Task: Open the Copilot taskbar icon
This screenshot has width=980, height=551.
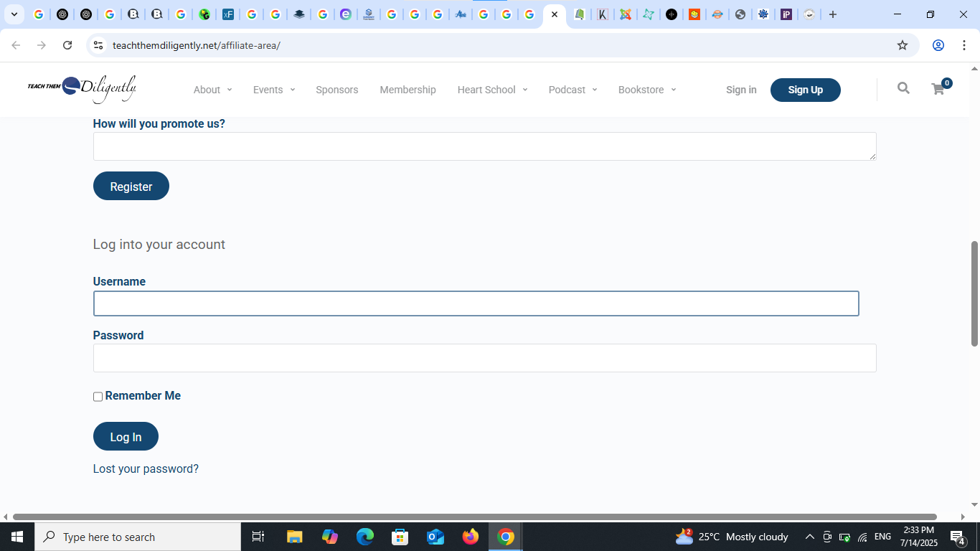Action: click(x=330, y=537)
